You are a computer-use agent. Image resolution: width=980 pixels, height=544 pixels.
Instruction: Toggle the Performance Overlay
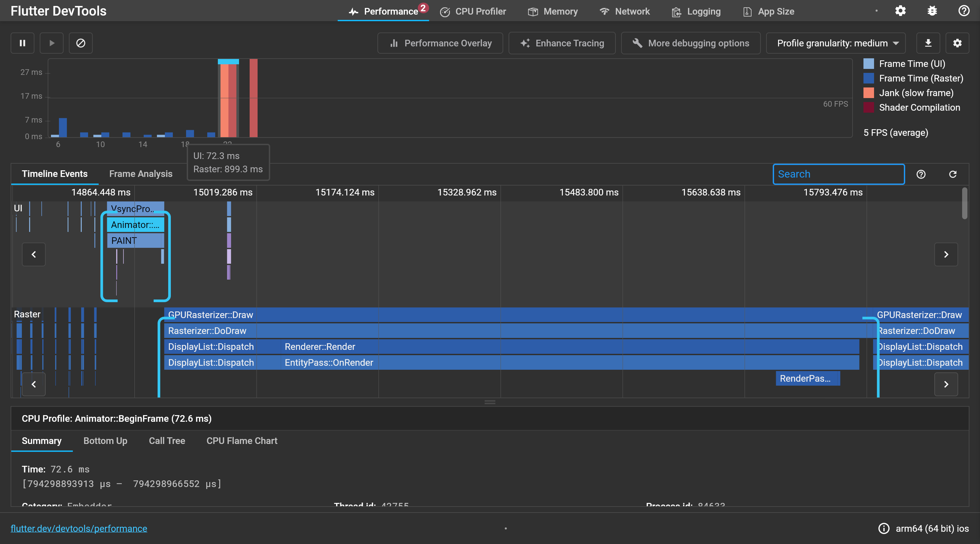[440, 43]
